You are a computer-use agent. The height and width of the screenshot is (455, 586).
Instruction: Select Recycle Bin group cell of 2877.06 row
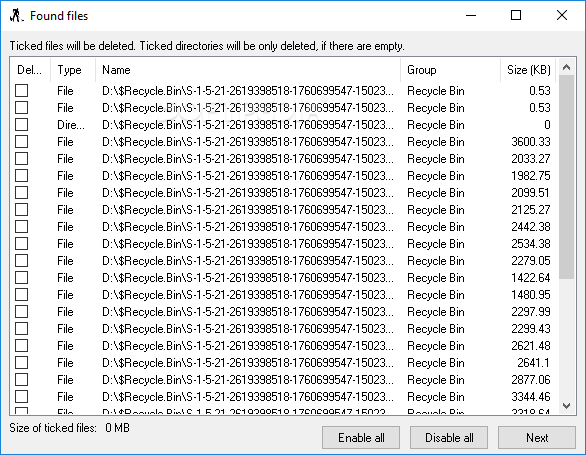tap(436, 380)
